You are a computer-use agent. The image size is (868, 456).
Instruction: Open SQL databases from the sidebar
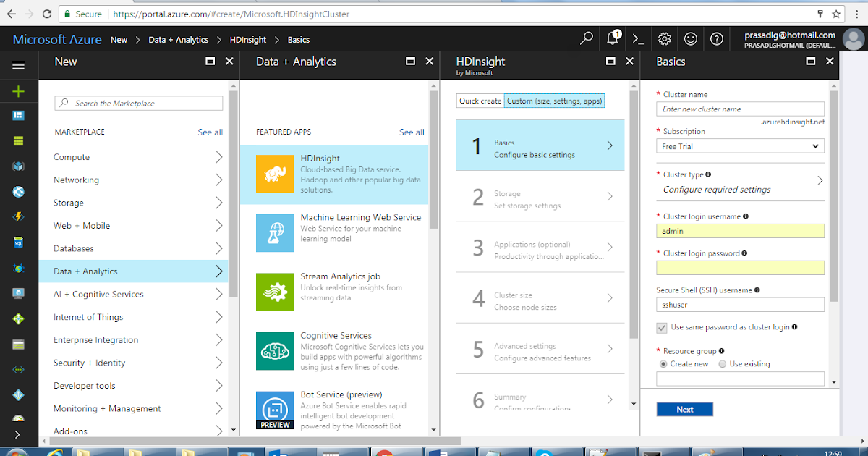coord(18,242)
